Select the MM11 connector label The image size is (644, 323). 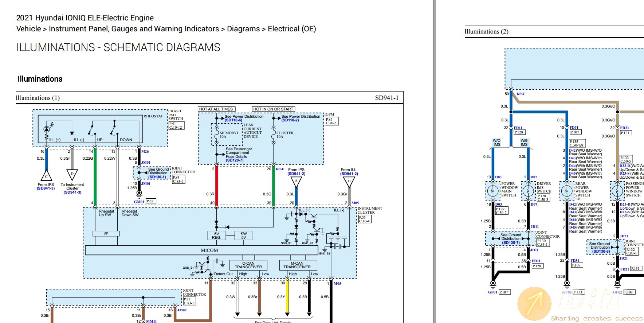pyautogui.click(x=152, y=321)
